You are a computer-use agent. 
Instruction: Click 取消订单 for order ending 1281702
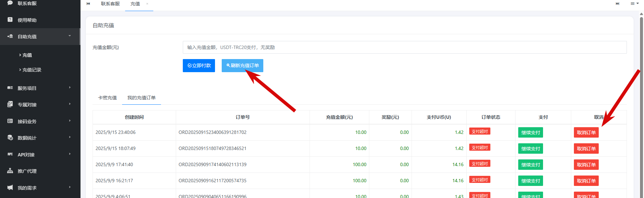click(586, 133)
